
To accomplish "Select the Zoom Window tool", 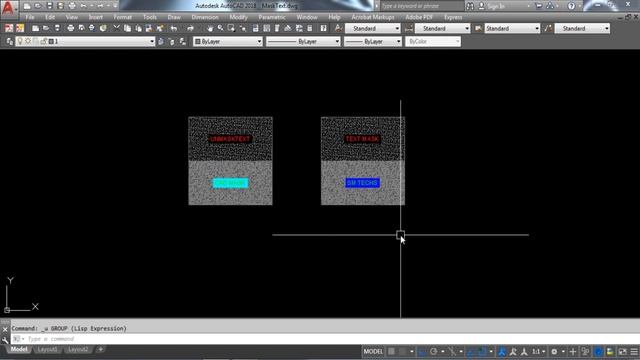I will [x=231, y=28].
